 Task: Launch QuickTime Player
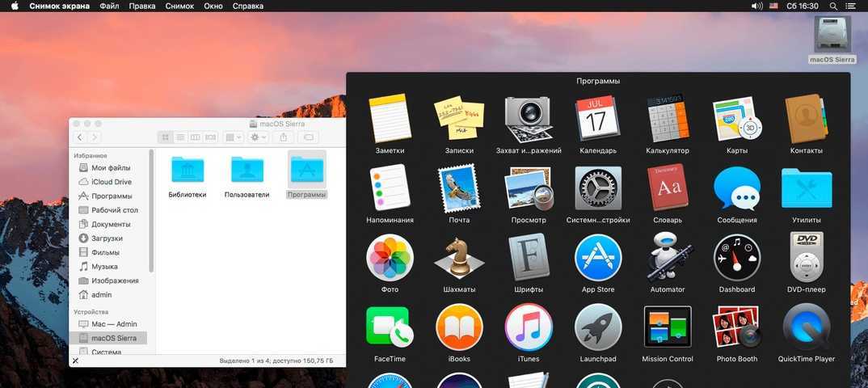[806, 327]
